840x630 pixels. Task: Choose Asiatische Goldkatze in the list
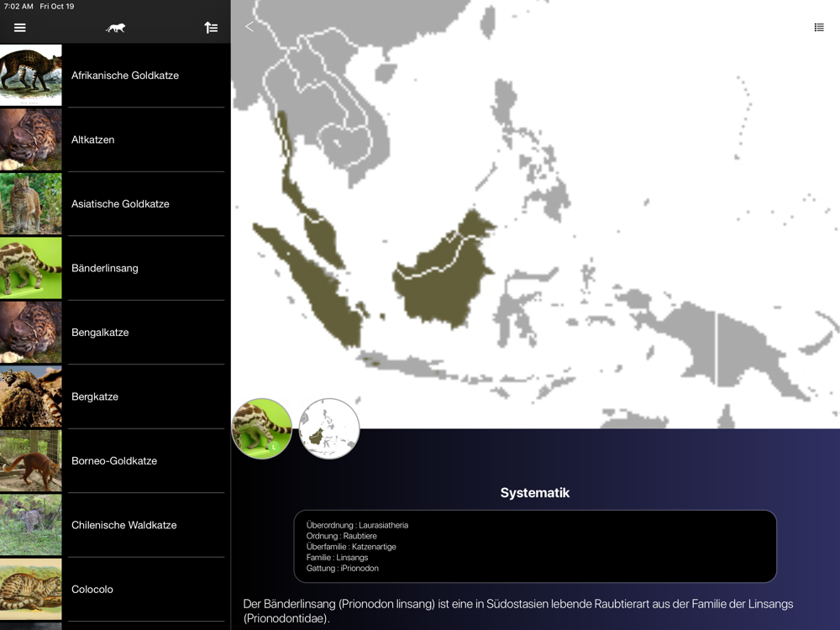point(115,204)
